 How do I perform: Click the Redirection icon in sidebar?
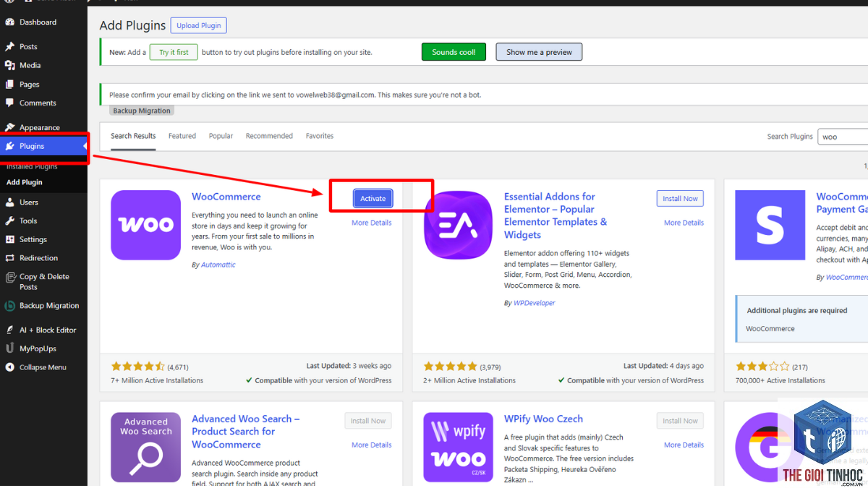tap(9, 258)
